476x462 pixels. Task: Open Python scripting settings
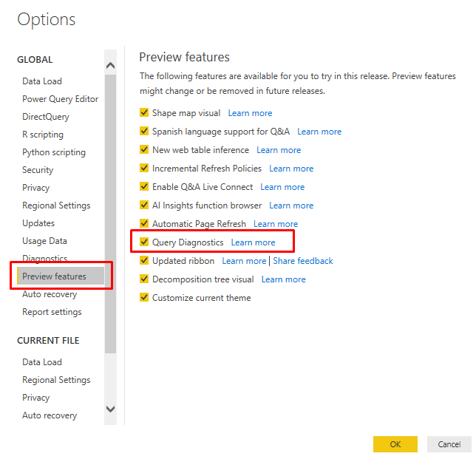click(54, 152)
